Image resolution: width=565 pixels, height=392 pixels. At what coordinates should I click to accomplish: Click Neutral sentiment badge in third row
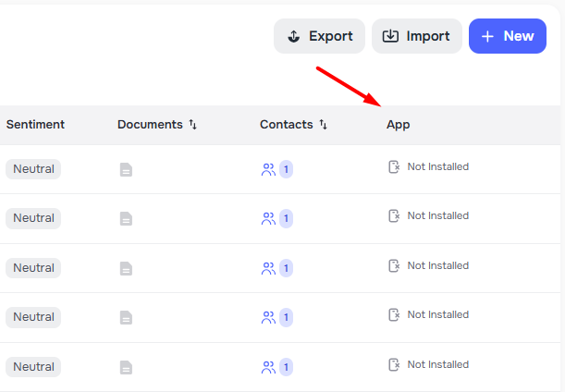point(33,268)
